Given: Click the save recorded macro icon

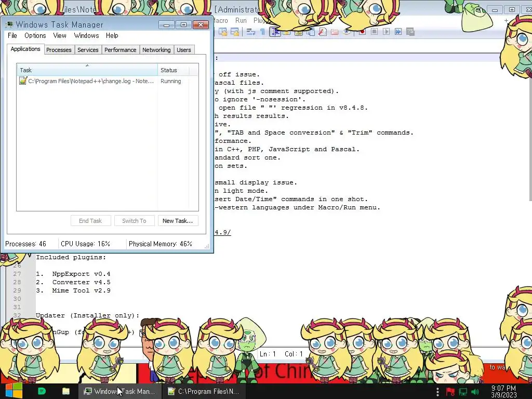Looking at the screenshot, I should coord(410,32).
